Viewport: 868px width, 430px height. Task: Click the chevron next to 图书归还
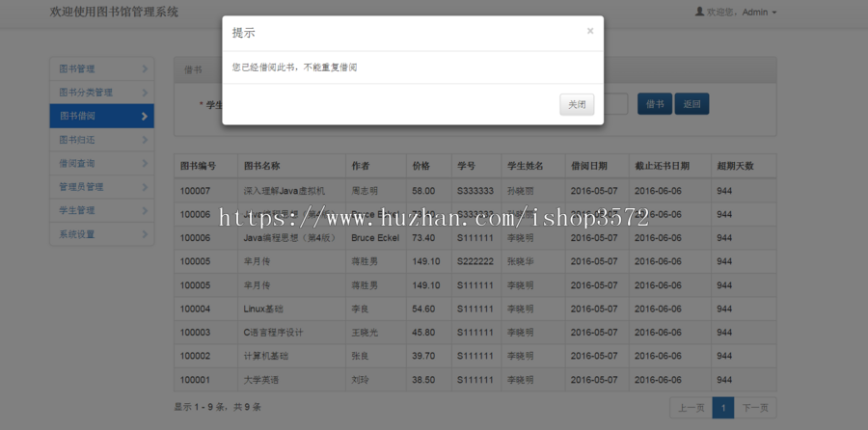(145, 140)
